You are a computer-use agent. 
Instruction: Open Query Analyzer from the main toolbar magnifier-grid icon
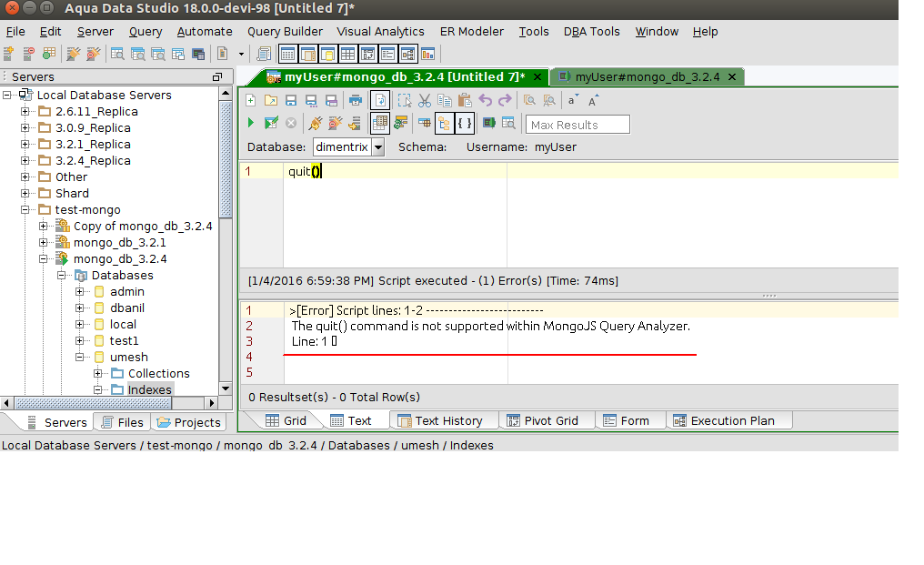(118, 54)
